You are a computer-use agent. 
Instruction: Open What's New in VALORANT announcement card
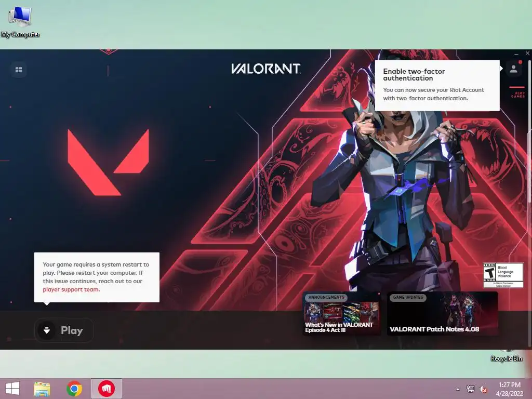pyautogui.click(x=342, y=313)
